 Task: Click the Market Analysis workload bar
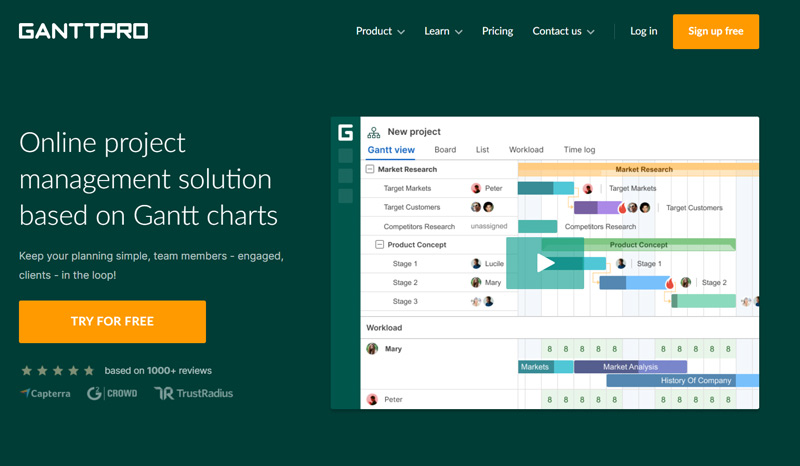click(630, 366)
